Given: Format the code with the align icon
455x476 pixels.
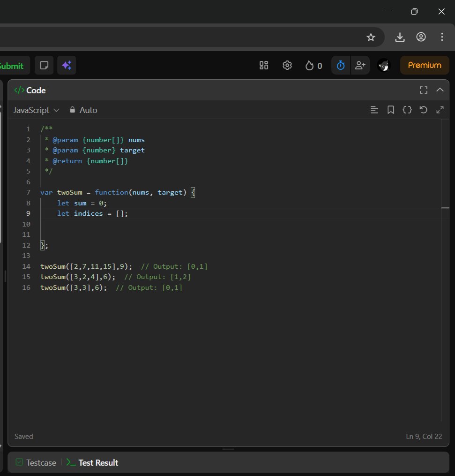Looking at the screenshot, I should point(374,110).
